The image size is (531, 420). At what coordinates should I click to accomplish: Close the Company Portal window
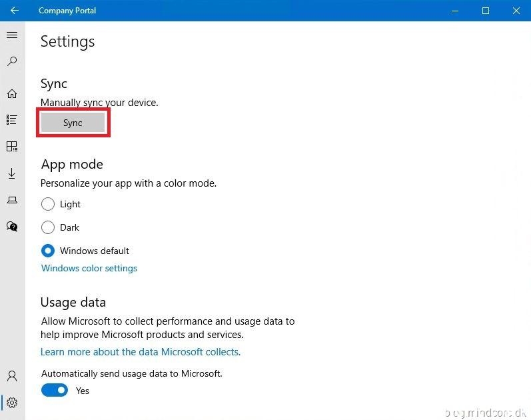click(x=516, y=11)
